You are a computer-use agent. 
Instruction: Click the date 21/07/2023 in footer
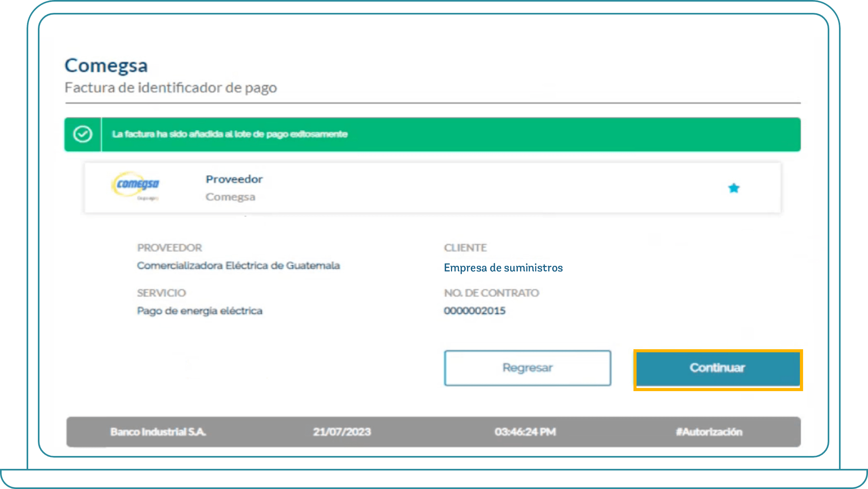click(342, 432)
